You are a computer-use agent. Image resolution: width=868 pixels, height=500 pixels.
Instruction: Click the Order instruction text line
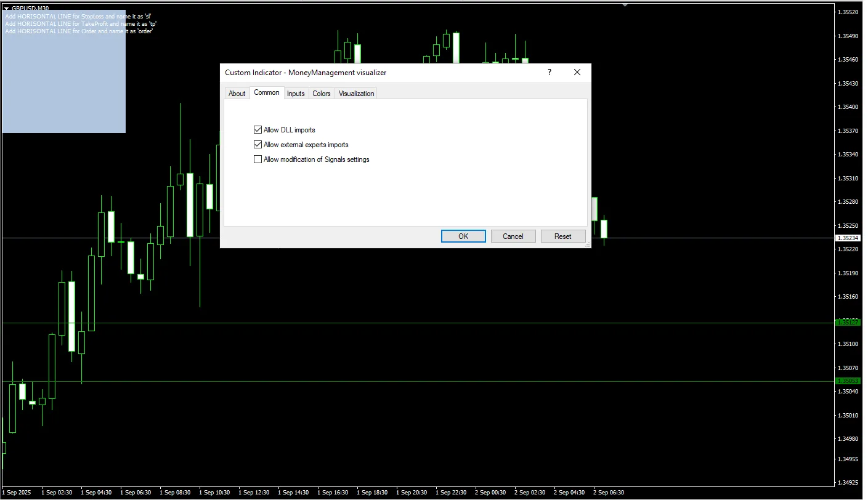(x=79, y=31)
